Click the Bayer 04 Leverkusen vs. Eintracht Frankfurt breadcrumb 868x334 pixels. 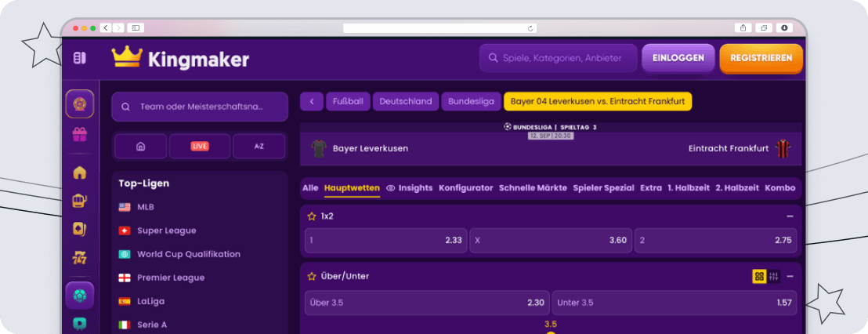[x=598, y=101]
